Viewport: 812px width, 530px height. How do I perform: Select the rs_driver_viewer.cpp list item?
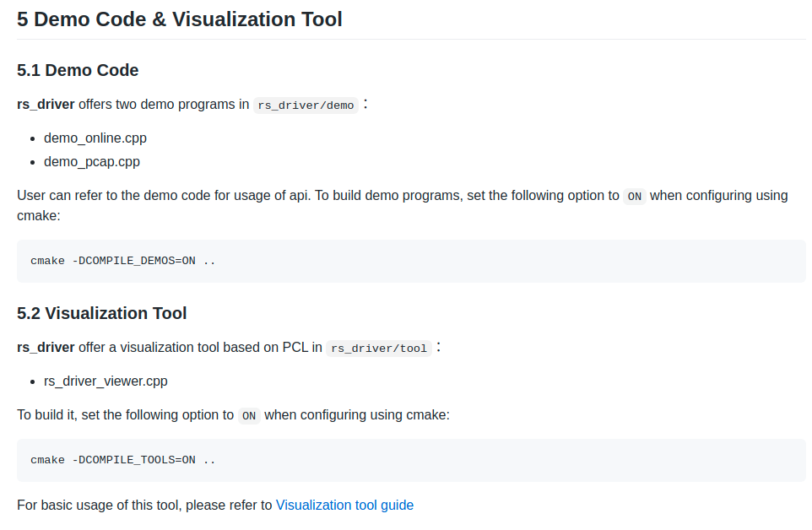[106, 381]
